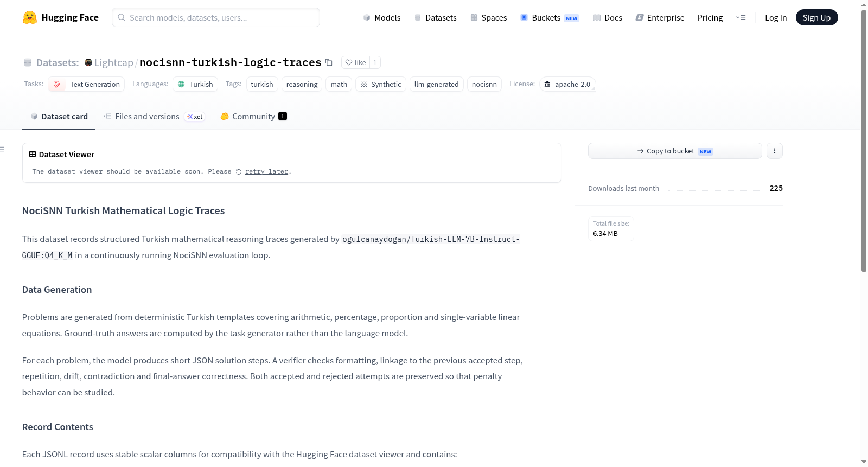Click the Datasets breadcrumb icon
The height and width of the screenshot is (467, 868).
(28, 62)
